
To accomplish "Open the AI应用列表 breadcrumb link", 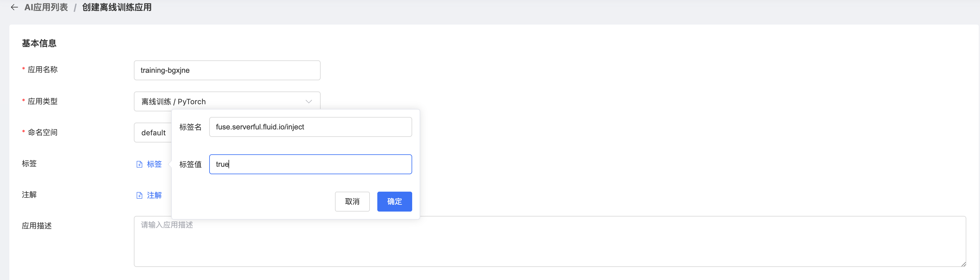I will pyautogui.click(x=46, y=7).
